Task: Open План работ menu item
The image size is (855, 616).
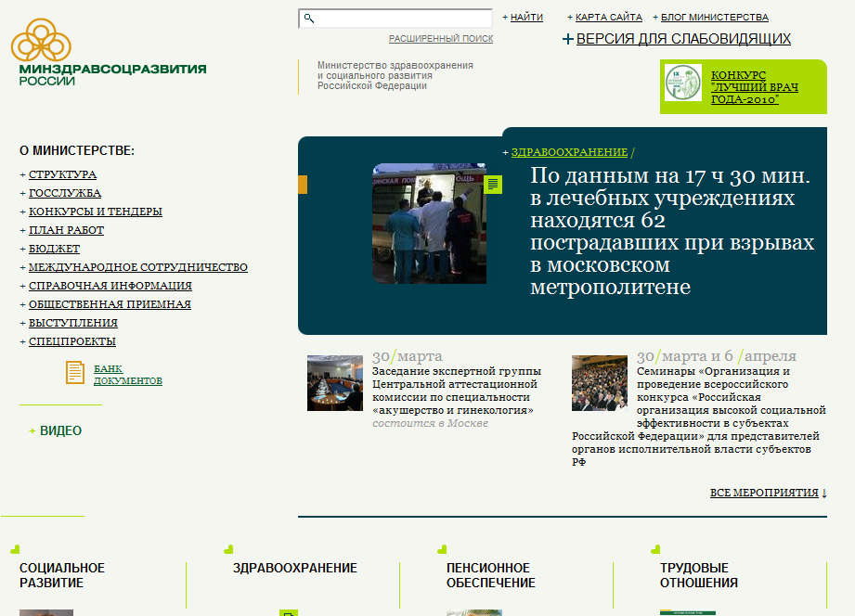Action: (x=66, y=230)
